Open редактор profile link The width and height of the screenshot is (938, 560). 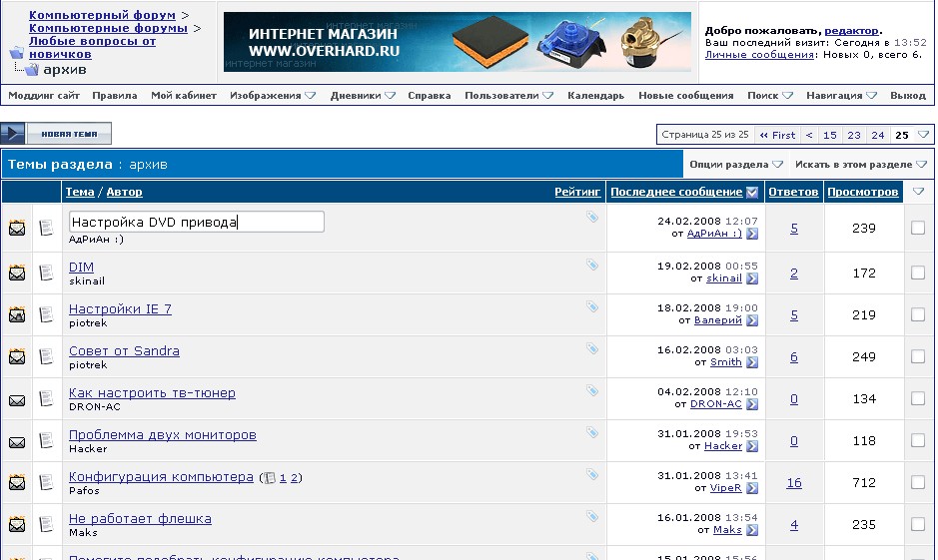(x=851, y=31)
